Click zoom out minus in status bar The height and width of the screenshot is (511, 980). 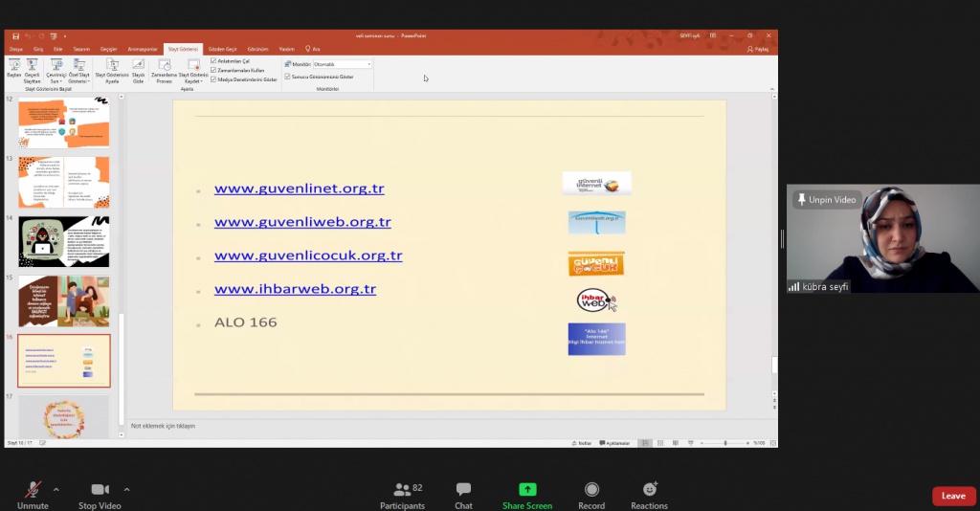[x=702, y=443]
